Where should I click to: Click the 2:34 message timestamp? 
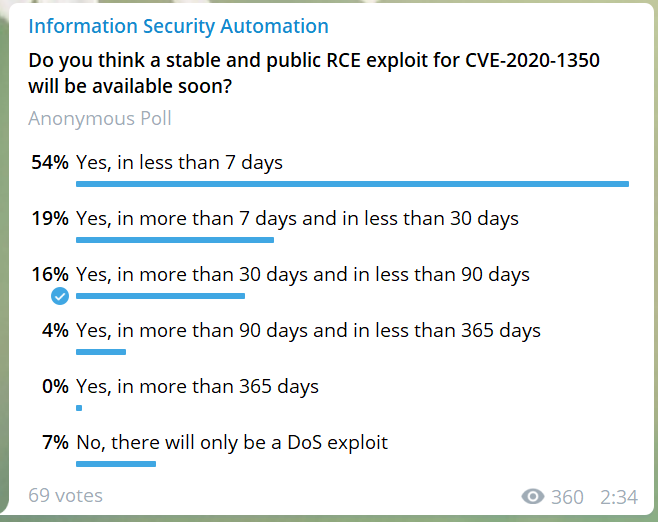619,497
